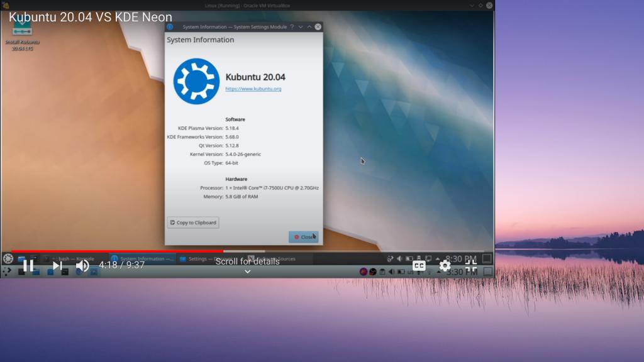Viewport: 644px width, 362px height.
Task: Exit fullscreen mode in the video player
Action: tap(471, 266)
